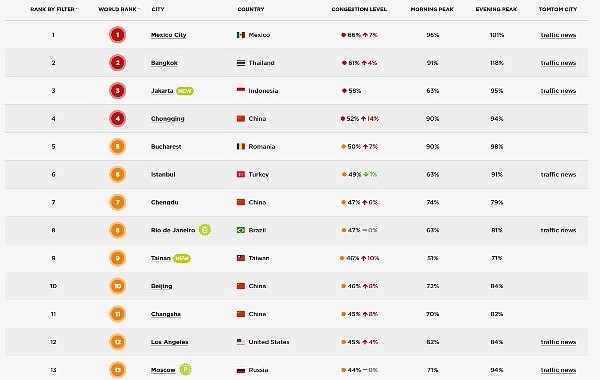This screenshot has height=380, width=600.
Task: Click the red rank 1 badge for Mexico City
Action: (117, 35)
